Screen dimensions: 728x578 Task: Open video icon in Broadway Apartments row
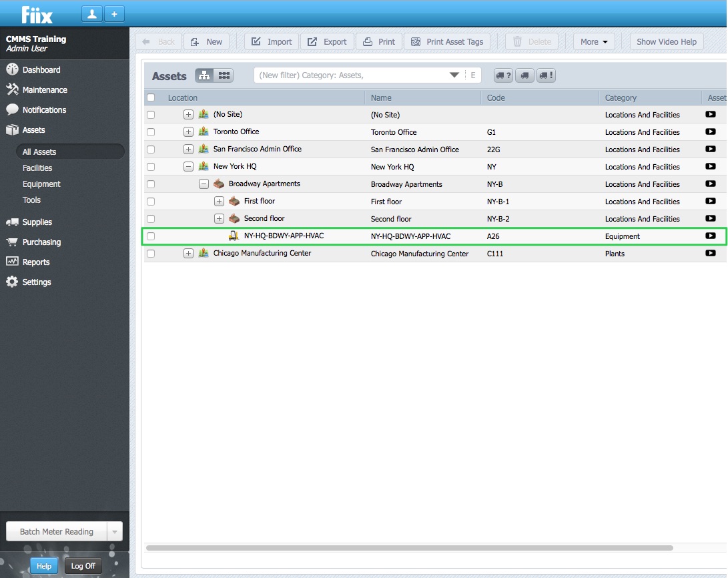[711, 184]
